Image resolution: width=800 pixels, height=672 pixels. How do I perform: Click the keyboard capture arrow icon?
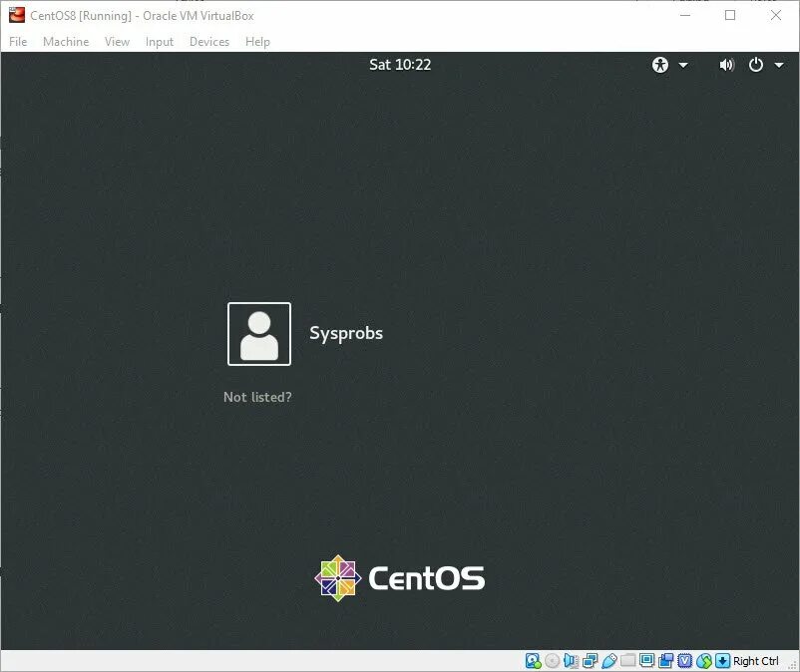click(x=722, y=661)
